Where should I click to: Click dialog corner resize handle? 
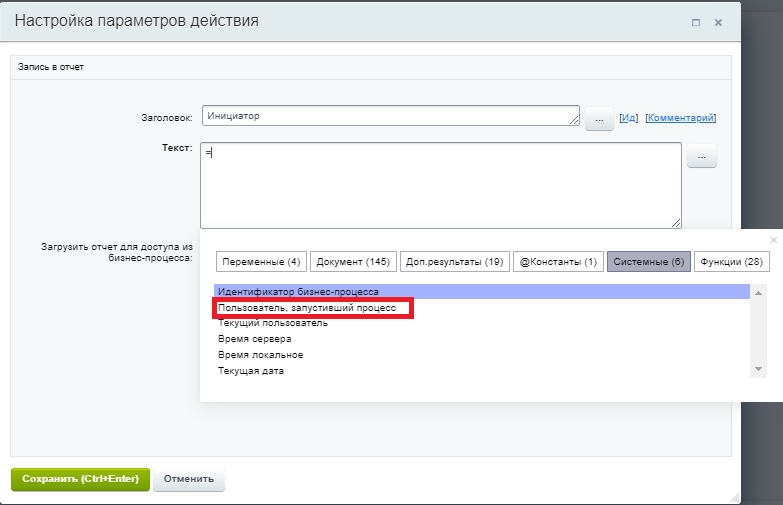click(735, 498)
